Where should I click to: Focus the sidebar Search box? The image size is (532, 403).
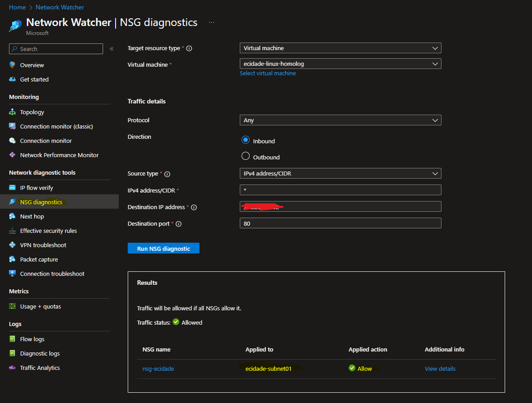point(56,49)
